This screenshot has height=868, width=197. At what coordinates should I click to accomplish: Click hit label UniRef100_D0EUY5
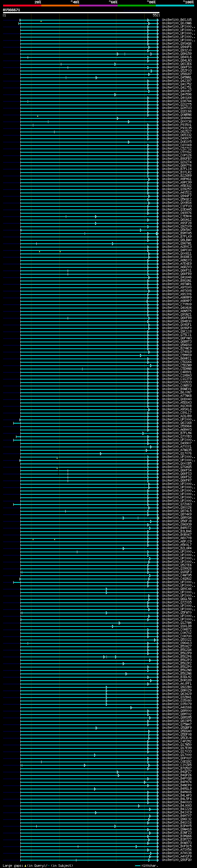[x=177, y=142]
